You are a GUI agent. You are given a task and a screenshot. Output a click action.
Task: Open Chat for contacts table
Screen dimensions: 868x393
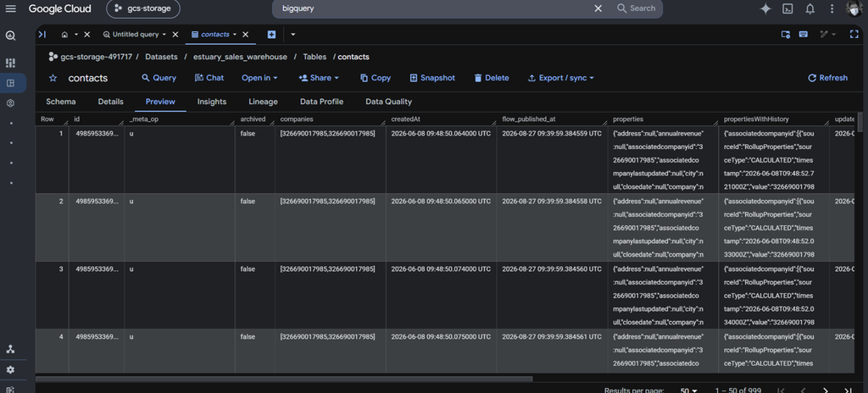pos(209,78)
